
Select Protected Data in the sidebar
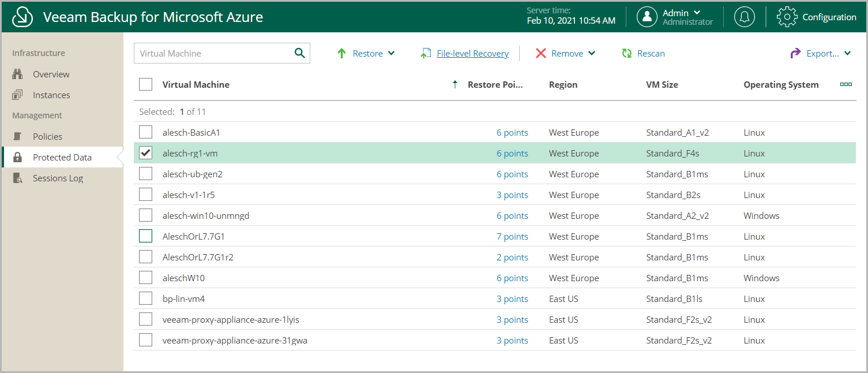62,157
